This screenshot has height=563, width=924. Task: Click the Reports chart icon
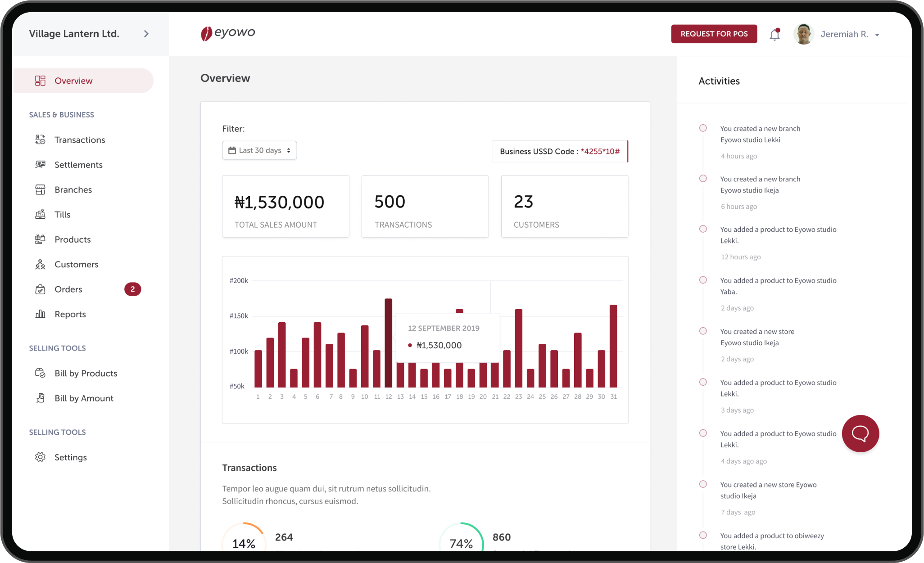click(40, 314)
